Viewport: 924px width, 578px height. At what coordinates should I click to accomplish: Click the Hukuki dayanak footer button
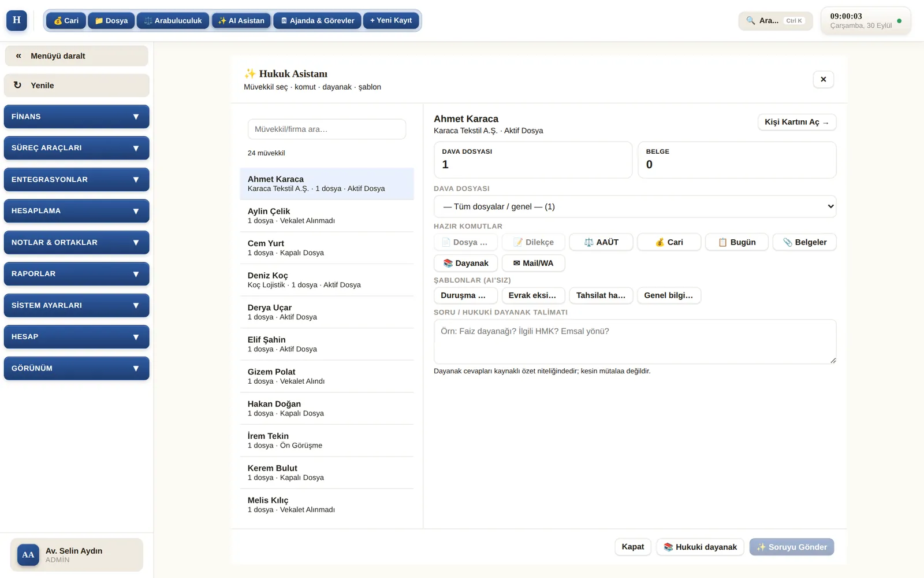tap(700, 547)
